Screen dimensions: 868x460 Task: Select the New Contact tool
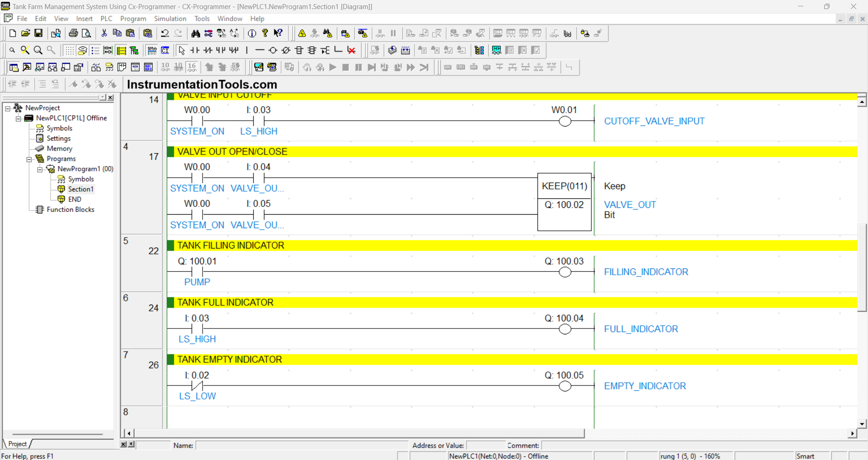[195, 50]
